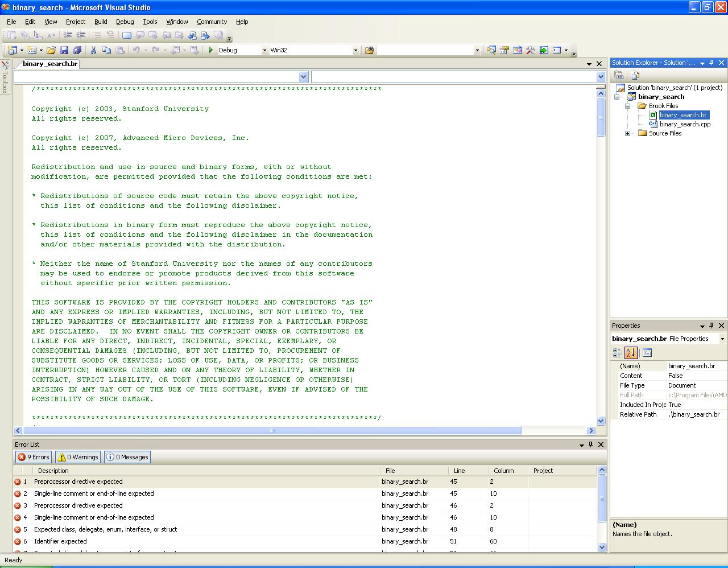The width and height of the screenshot is (728, 568).
Task: Click the Add New Item toolbar icon
Action: click(x=32, y=50)
